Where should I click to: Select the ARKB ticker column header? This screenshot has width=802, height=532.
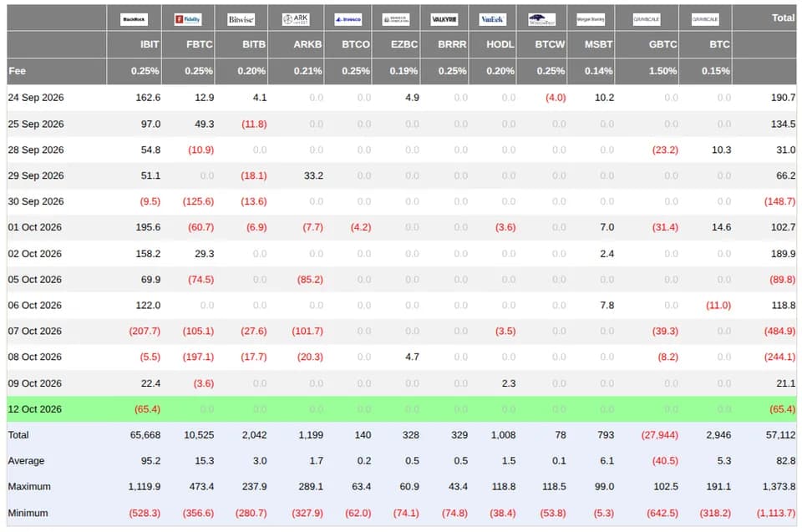pyautogui.click(x=307, y=44)
